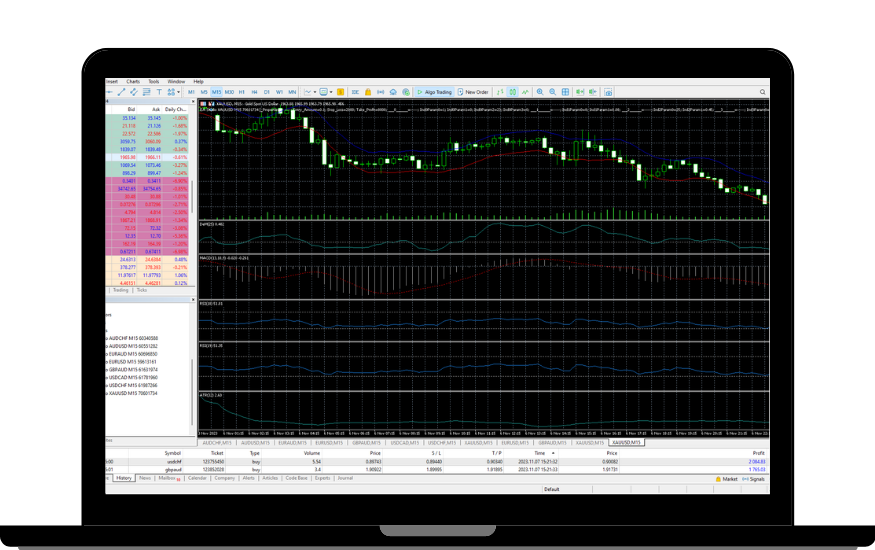This screenshot has height=550, width=875.
Task: Open the Journal tab in Toolbox
Action: click(345, 478)
